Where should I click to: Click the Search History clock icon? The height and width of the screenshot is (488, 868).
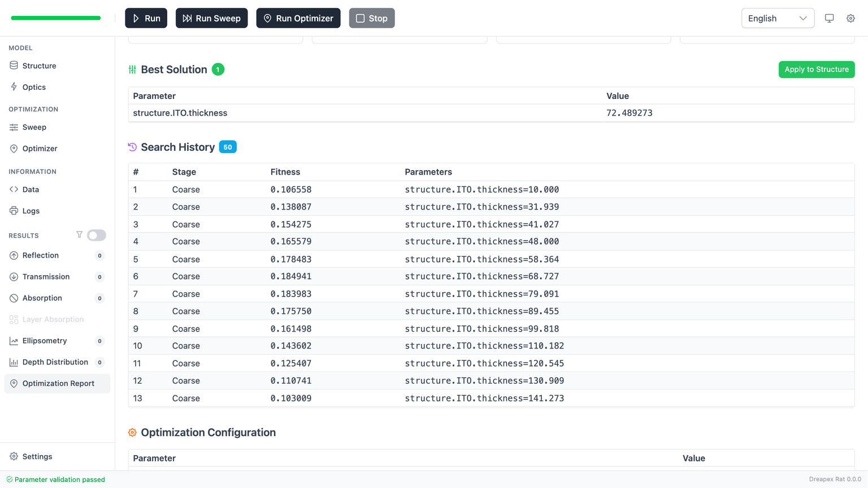(x=132, y=147)
